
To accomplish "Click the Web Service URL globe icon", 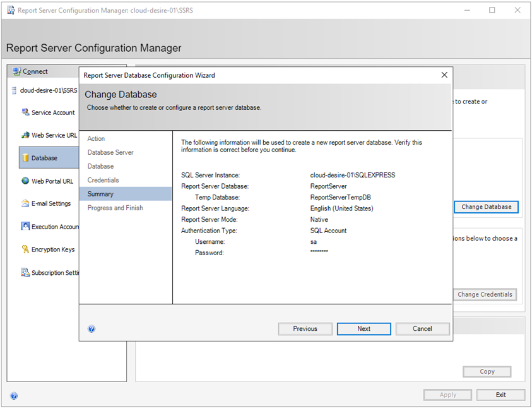I will point(25,135).
